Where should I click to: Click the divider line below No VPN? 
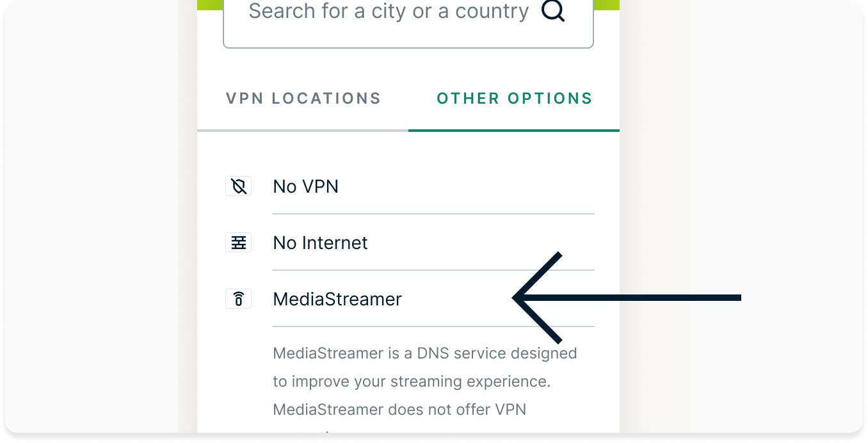(x=433, y=214)
